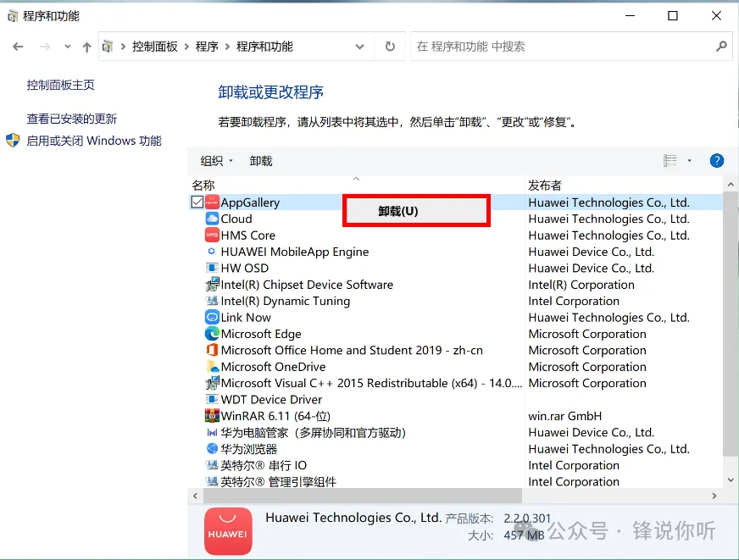Click the HW OSD program icon
This screenshot has height=560, width=739.
tap(212, 268)
